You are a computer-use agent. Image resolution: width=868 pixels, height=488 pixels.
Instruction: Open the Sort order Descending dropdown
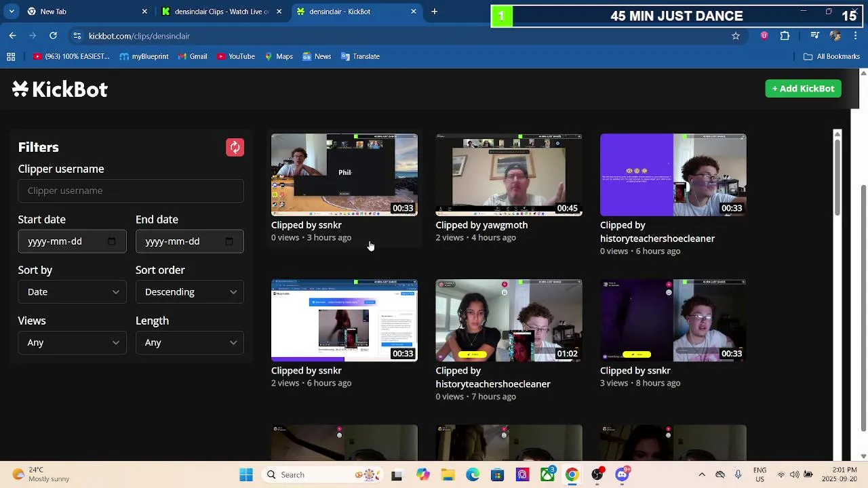coord(190,291)
